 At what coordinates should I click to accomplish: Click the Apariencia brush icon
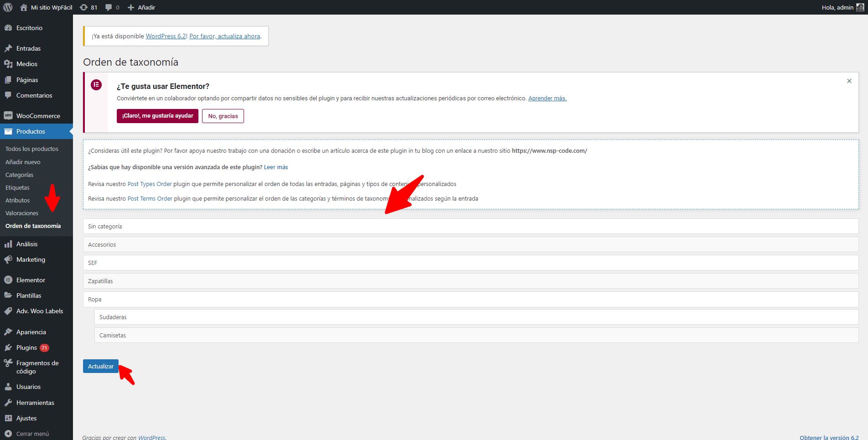coord(8,332)
